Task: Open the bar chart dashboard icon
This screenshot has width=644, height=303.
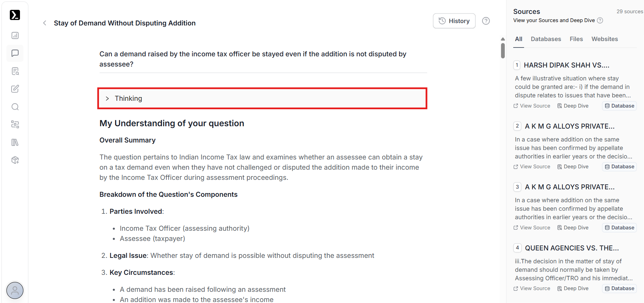Action: pos(15,36)
